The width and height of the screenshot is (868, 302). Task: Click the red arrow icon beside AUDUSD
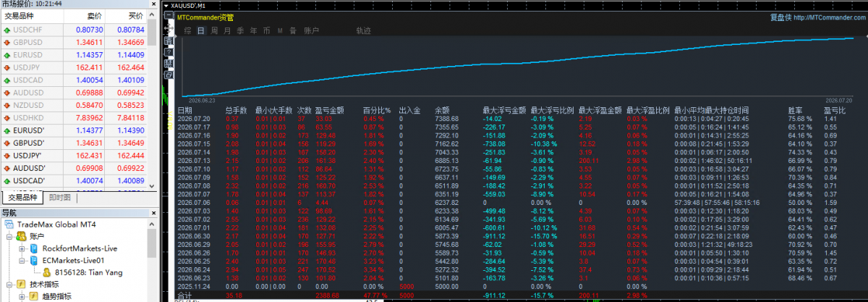(x=7, y=93)
